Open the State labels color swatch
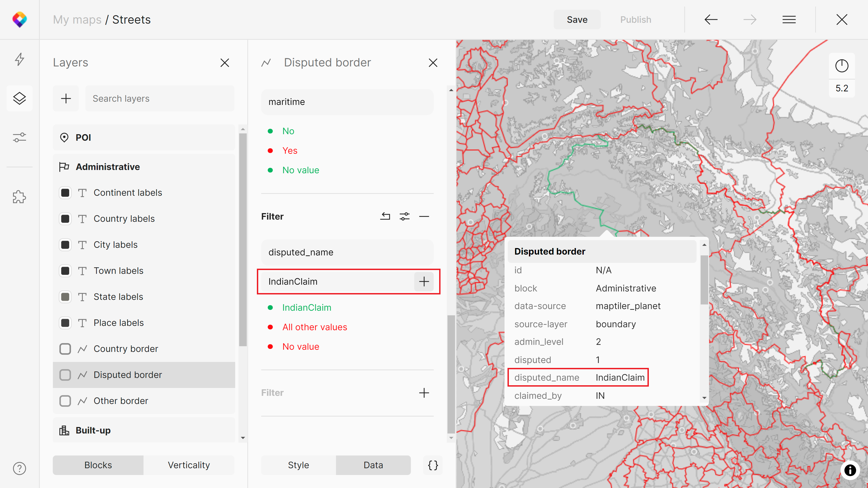The width and height of the screenshot is (868, 488). [x=65, y=297]
